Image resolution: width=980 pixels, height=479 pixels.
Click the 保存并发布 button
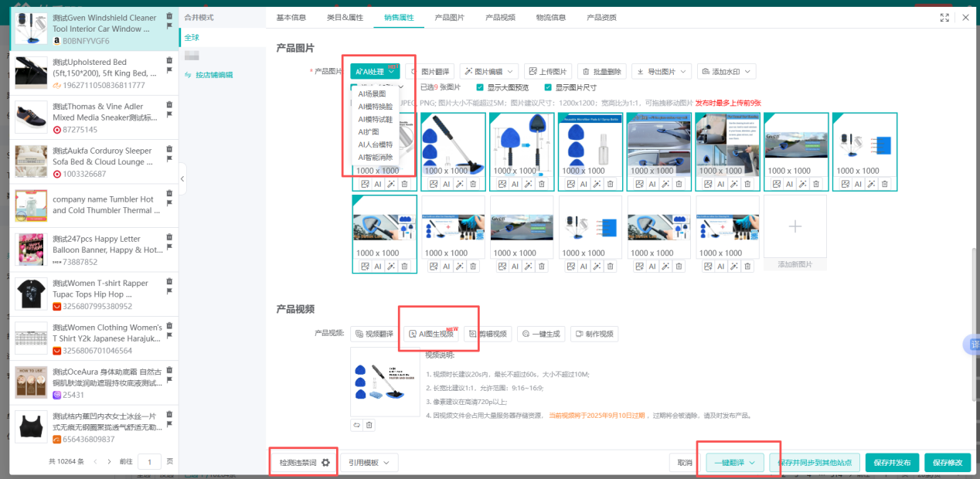pos(892,463)
